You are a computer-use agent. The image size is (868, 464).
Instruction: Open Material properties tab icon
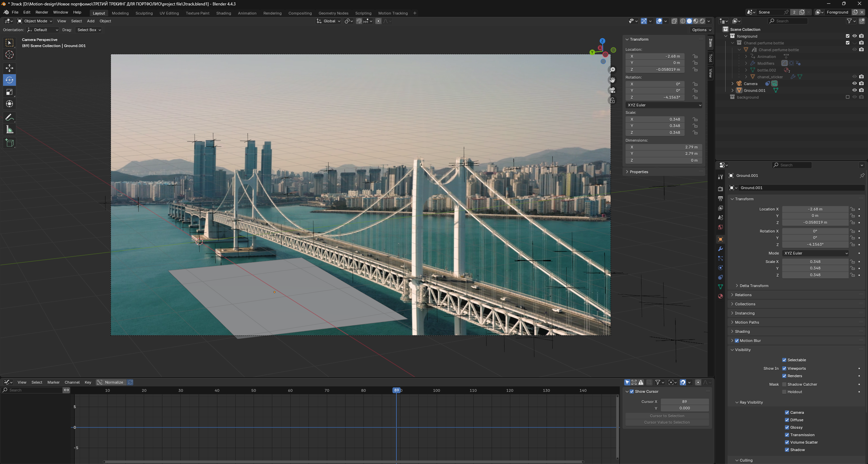(721, 296)
